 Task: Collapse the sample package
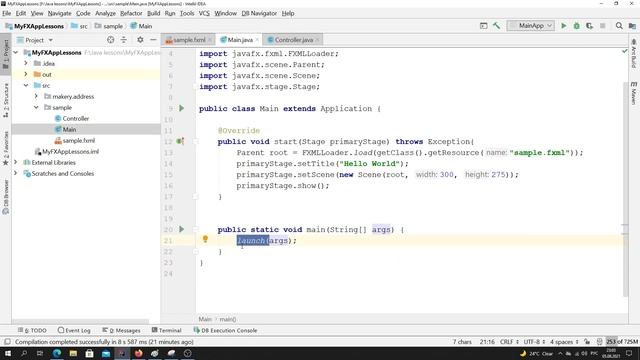point(36,107)
